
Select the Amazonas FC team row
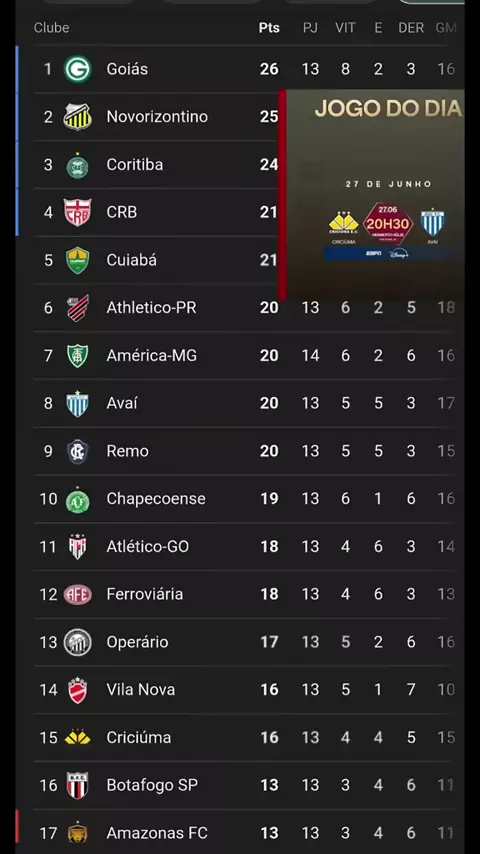click(243, 833)
